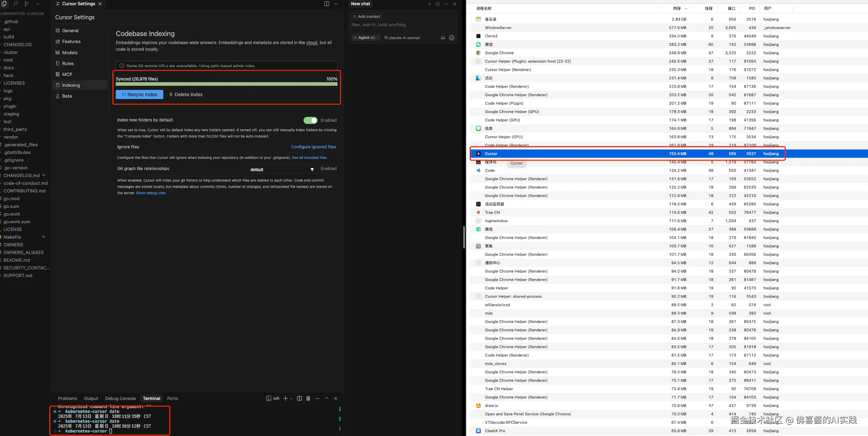The width and height of the screenshot is (868, 436).
Task: Select the MCP settings section
Action: 67,74
